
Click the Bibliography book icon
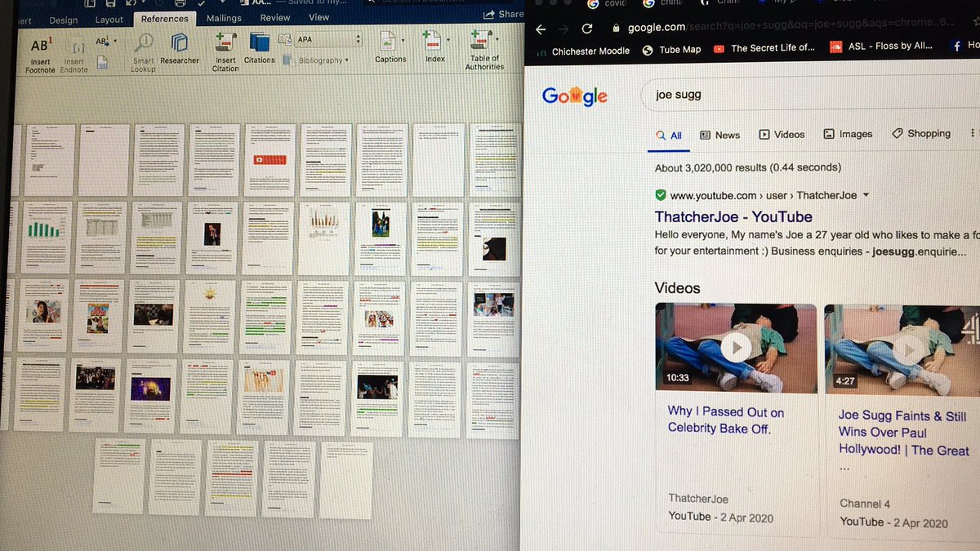click(288, 60)
